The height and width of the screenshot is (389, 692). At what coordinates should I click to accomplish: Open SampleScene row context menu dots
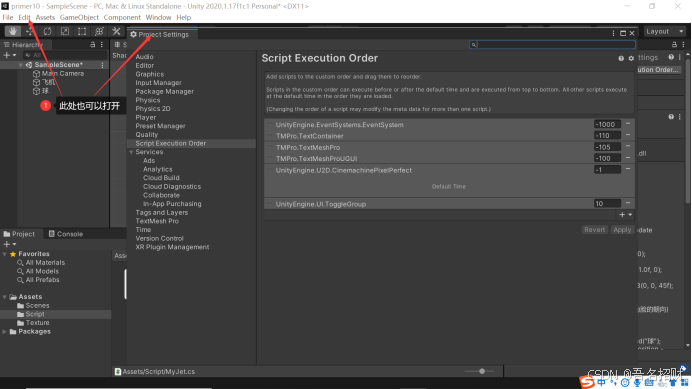[102, 65]
